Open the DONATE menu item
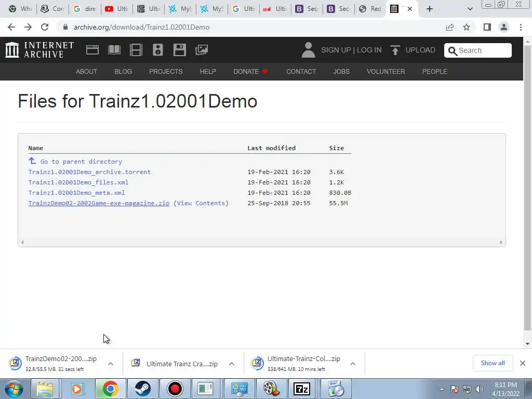This screenshot has height=399, width=532. click(251, 72)
